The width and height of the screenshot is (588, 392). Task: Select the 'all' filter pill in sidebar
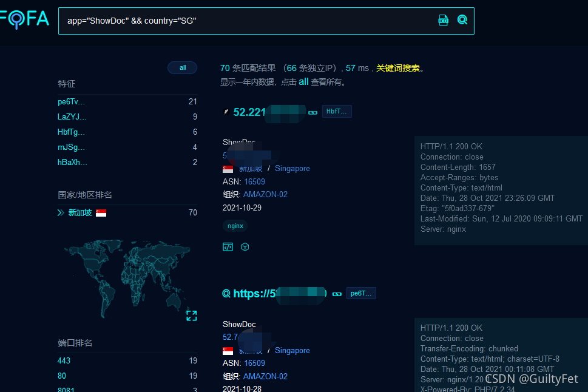[x=183, y=67]
